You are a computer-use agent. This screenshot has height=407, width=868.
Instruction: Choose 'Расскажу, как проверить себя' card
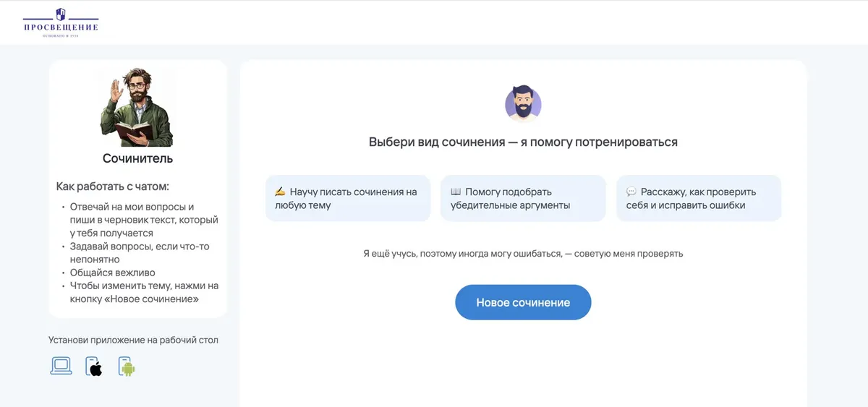(x=699, y=198)
